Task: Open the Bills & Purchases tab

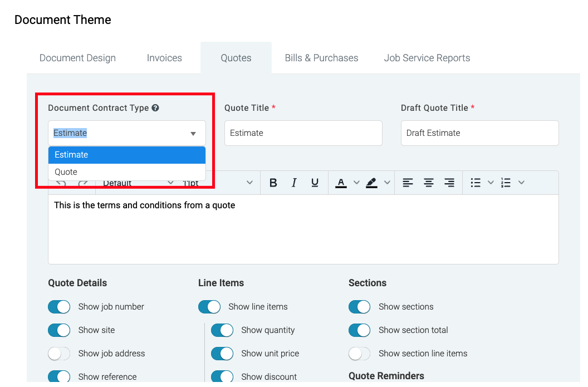Action: click(x=321, y=57)
